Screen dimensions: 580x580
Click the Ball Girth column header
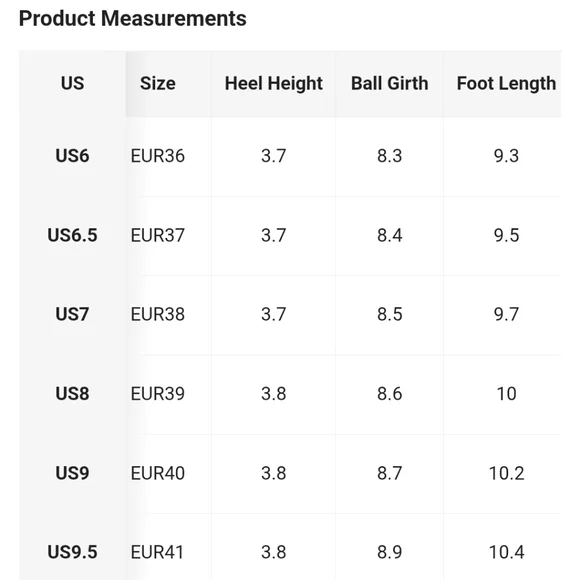(390, 83)
